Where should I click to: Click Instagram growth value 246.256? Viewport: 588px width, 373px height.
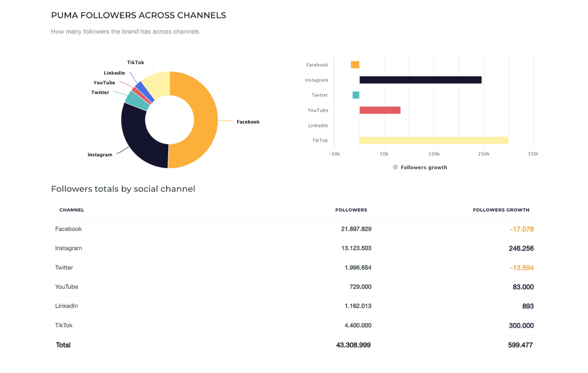click(521, 249)
